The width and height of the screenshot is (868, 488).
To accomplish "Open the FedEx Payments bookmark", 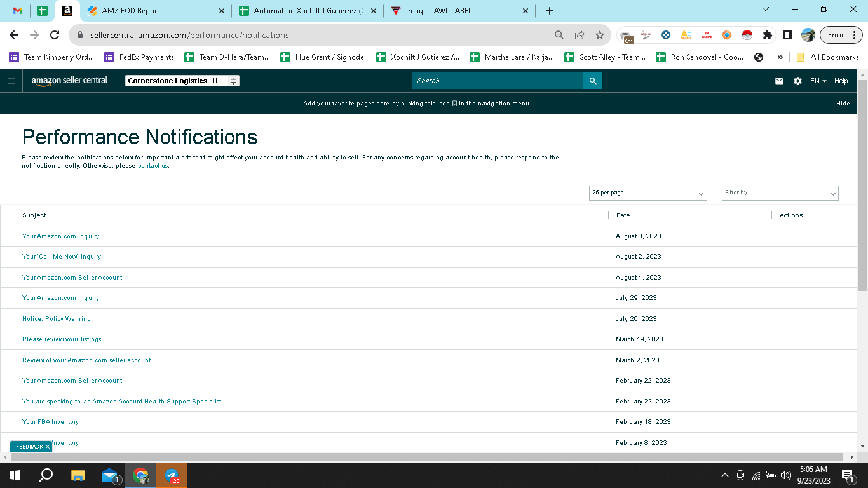I will pyautogui.click(x=139, y=57).
